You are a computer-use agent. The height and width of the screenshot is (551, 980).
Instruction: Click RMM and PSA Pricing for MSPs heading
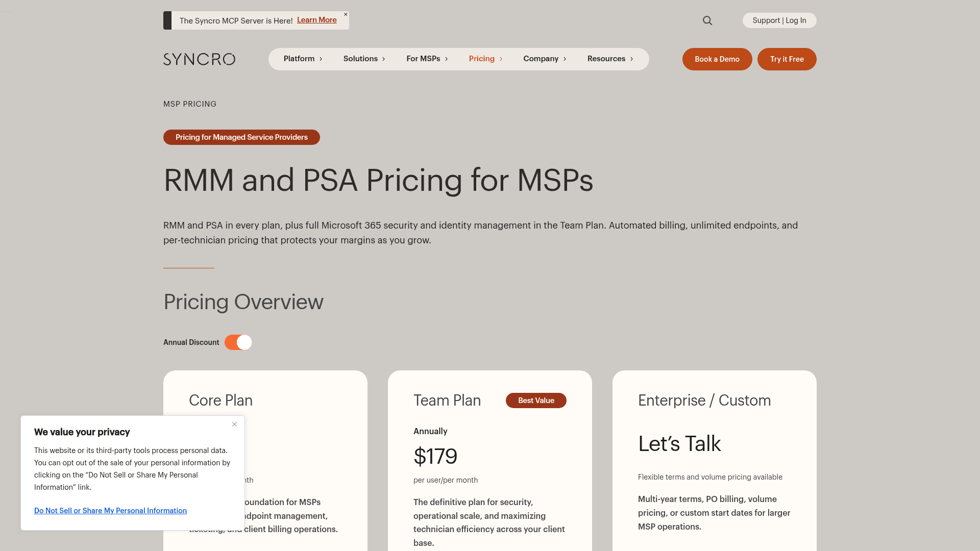[x=378, y=180]
